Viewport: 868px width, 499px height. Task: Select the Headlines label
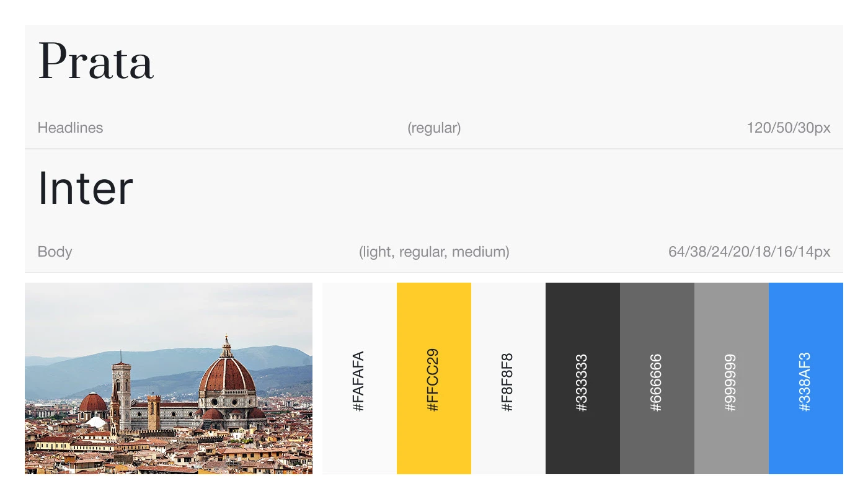tap(70, 128)
